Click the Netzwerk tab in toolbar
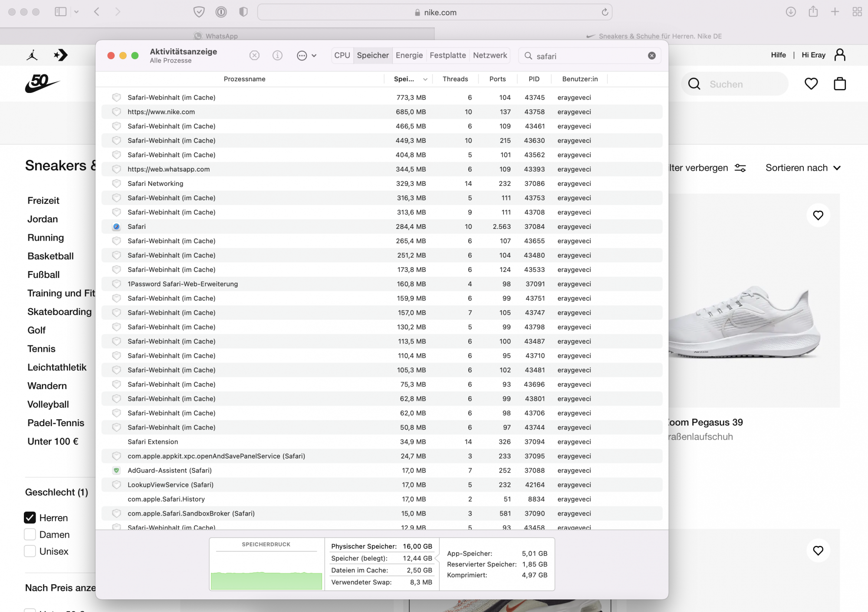This screenshot has height=612, width=868. coord(490,55)
